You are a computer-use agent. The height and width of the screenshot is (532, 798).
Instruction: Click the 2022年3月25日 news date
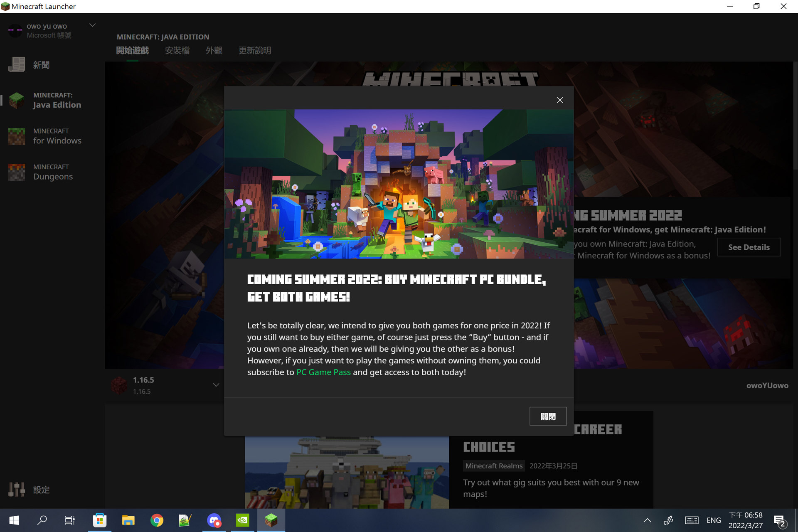(553, 466)
